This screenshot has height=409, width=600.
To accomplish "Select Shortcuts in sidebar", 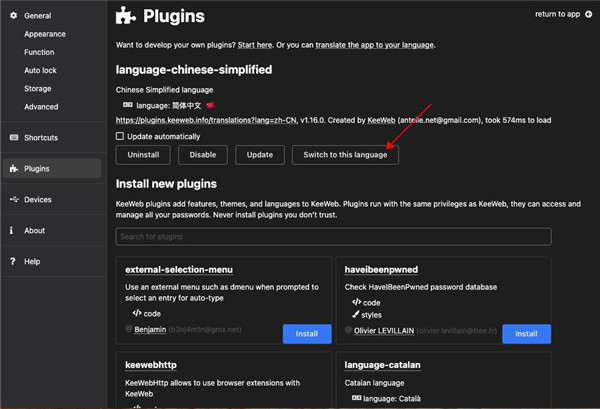I will coord(41,138).
